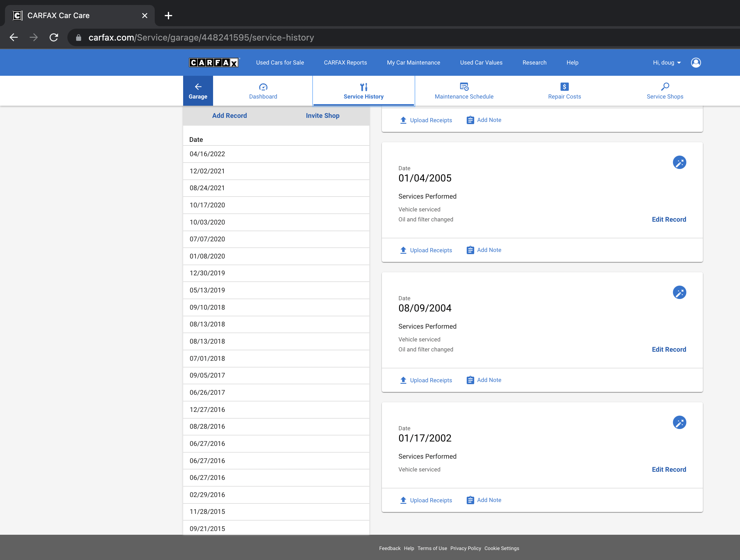Select the 11/28/2015 date row

(276, 512)
